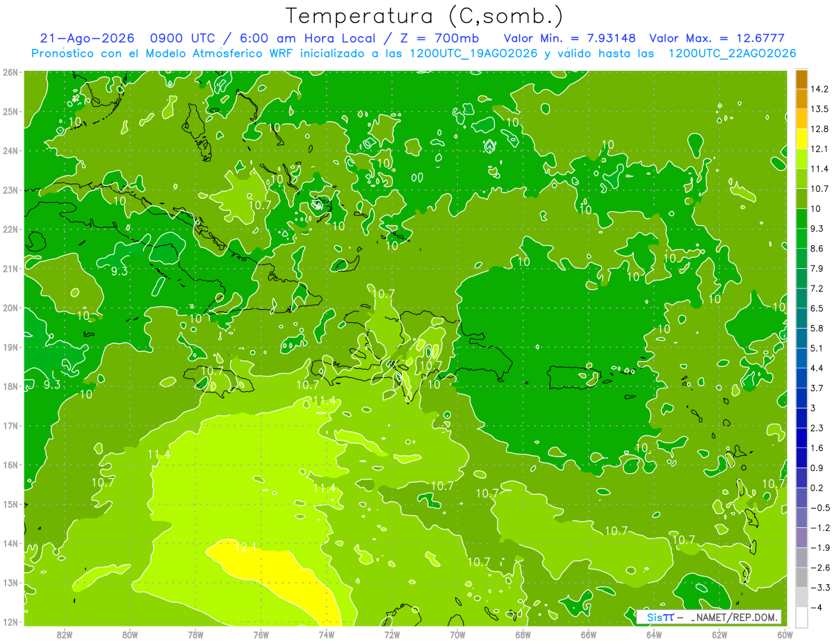Click the legend value "6.5"
The width and height of the screenshot is (834, 644).
[x=817, y=308]
